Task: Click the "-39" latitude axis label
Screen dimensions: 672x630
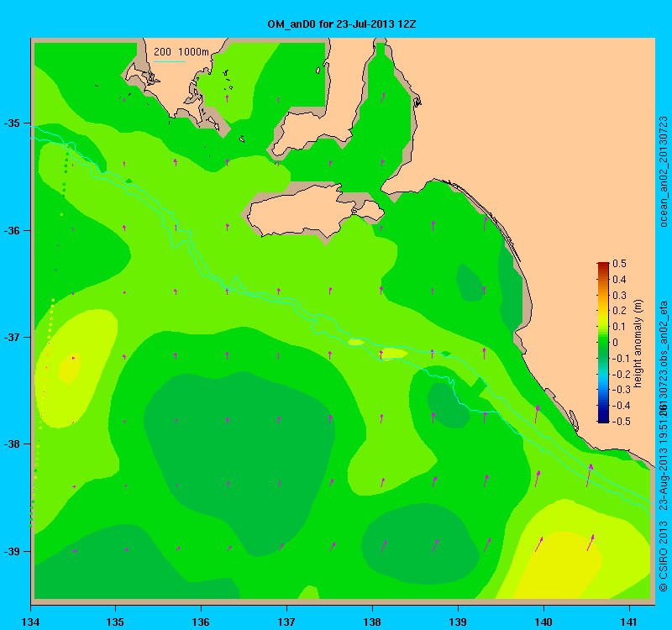Action: [x=12, y=551]
